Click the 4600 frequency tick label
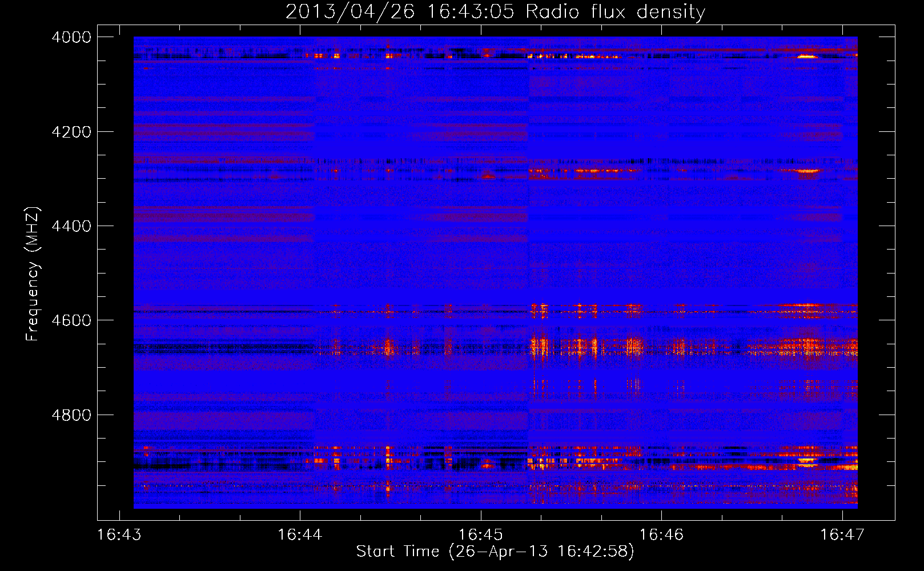The image size is (924, 571). click(71, 320)
